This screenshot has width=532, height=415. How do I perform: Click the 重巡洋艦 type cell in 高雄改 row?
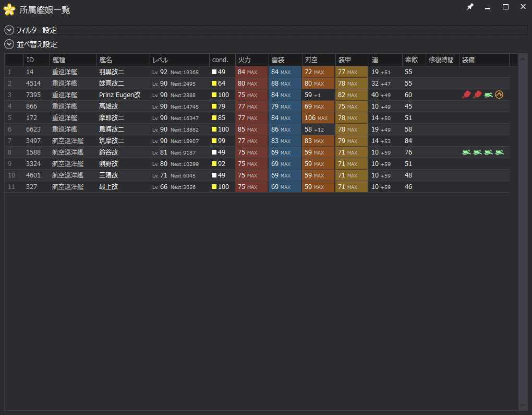(65, 106)
